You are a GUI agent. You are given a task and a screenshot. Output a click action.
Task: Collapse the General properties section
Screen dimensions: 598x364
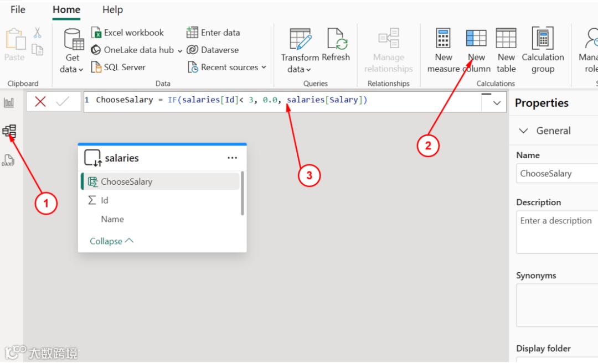pyautogui.click(x=523, y=131)
